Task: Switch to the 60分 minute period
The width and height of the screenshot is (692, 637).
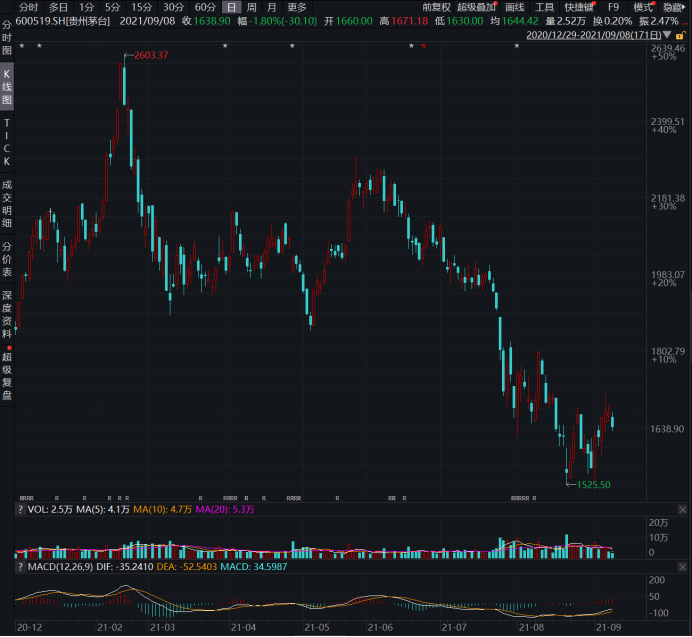Action: (x=205, y=7)
